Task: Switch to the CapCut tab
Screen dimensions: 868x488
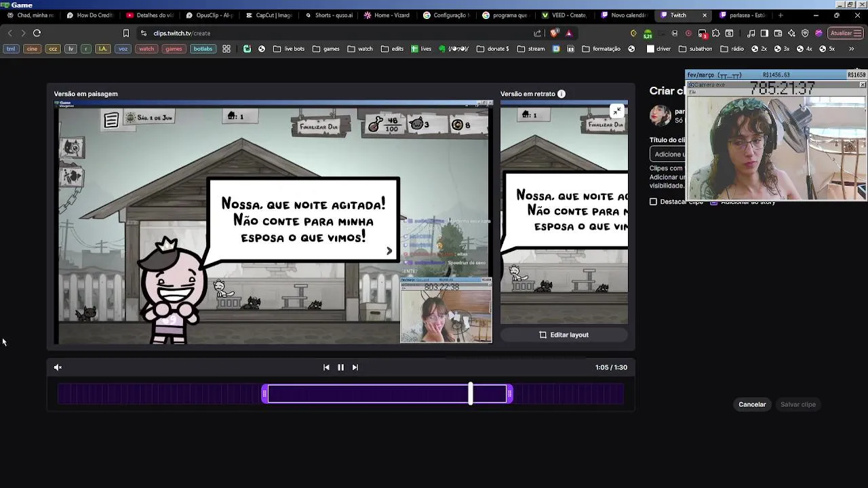Action: click(x=269, y=15)
